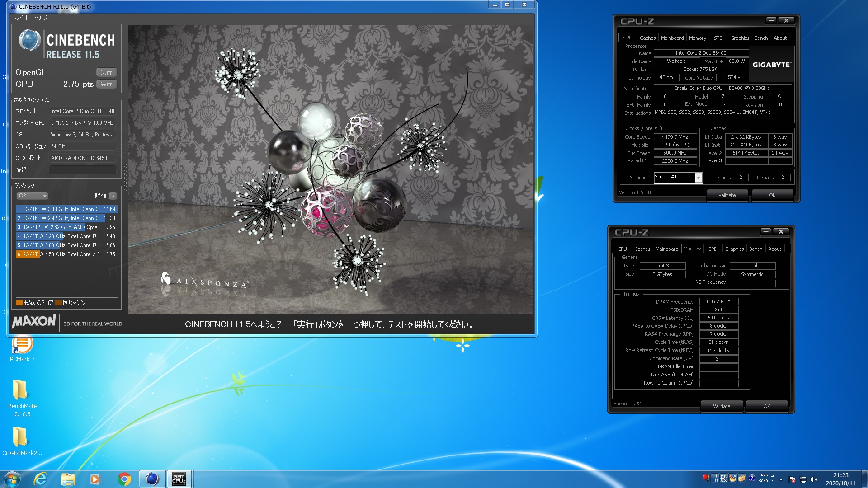Open the ヘルプ menu in Cinebench
Viewport: 868px width, 488px height.
pyautogui.click(x=41, y=18)
